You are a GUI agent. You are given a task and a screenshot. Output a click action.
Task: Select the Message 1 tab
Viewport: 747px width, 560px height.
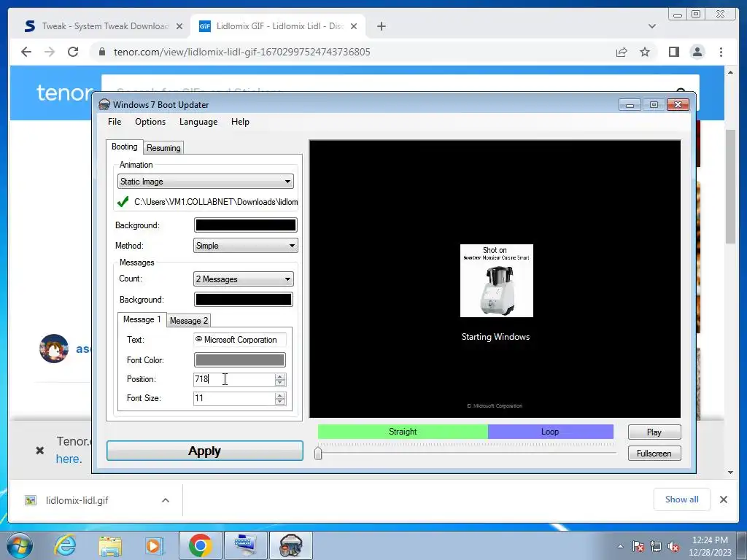tap(142, 319)
